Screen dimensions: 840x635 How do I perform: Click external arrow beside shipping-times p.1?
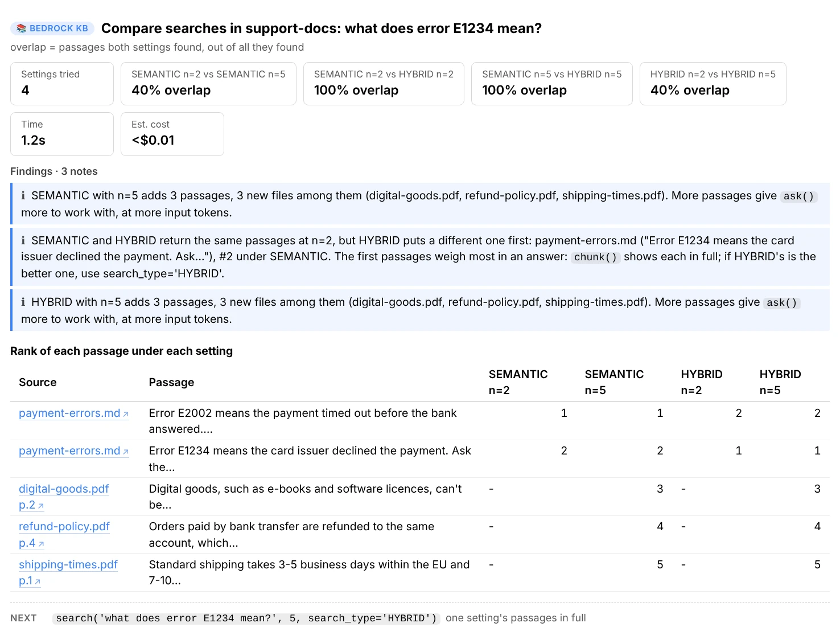point(38,581)
